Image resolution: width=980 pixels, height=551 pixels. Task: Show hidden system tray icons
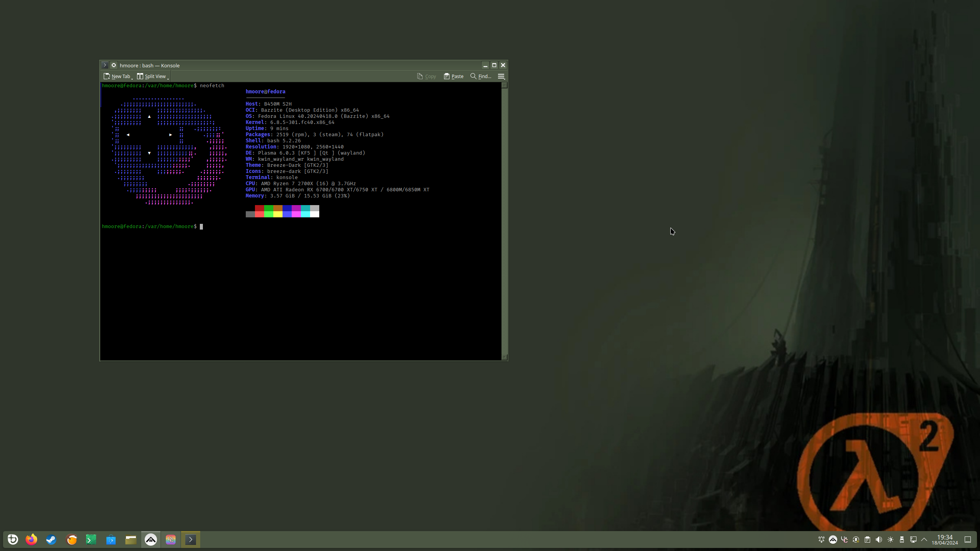924,540
